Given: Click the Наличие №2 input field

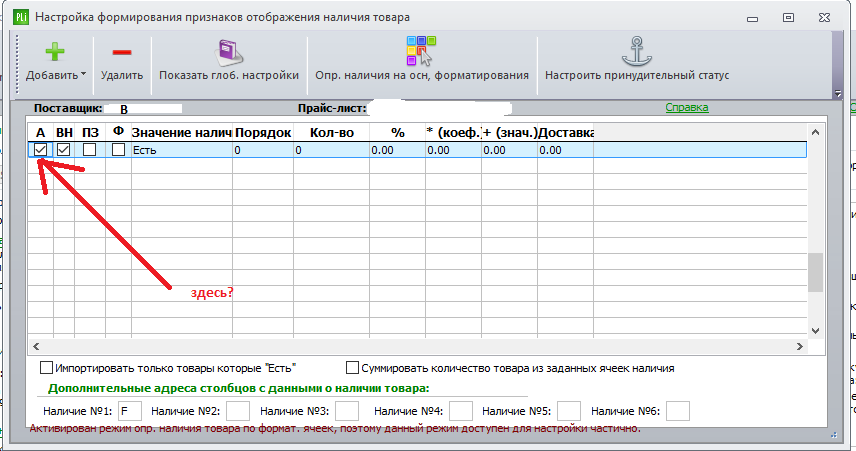Looking at the screenshot, I should pyautogui.click(x=238, y=411).
